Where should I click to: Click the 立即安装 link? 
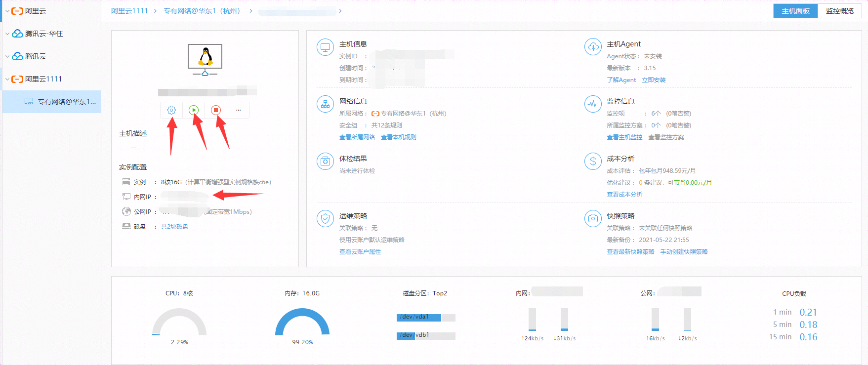click(x=654, y=80)
